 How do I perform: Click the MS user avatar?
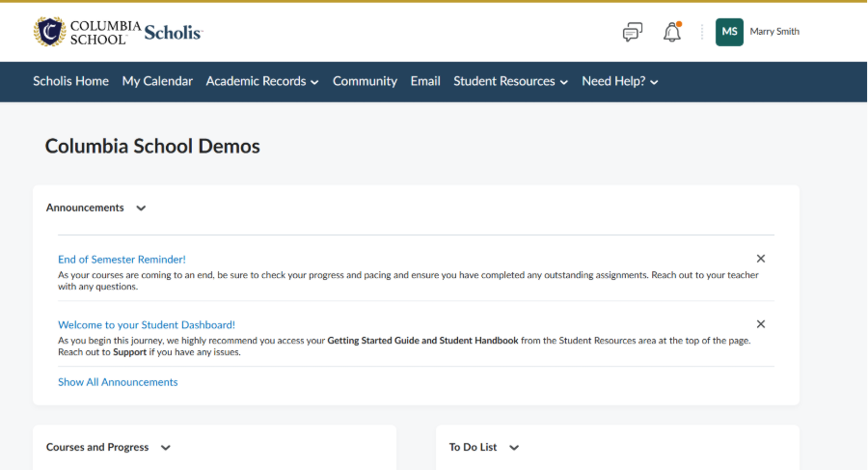click(729, 32)
